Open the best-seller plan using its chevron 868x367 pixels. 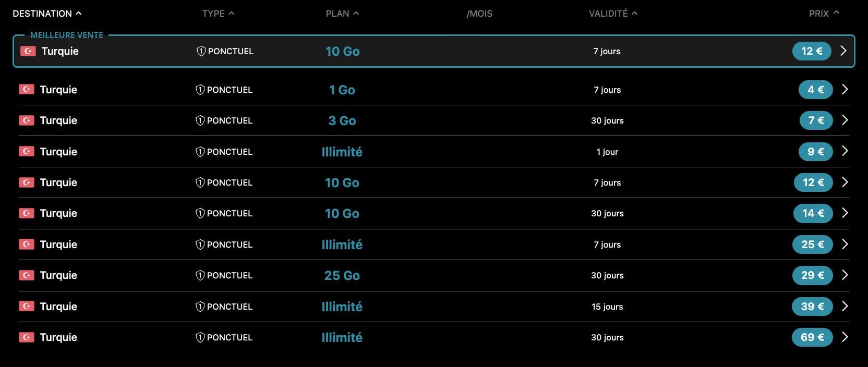pos(843,51)
